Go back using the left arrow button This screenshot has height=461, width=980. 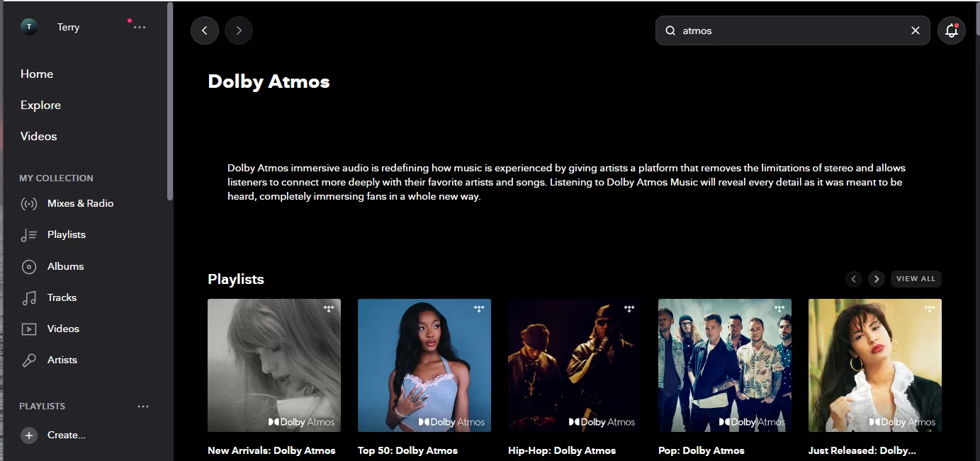(205, 30)
